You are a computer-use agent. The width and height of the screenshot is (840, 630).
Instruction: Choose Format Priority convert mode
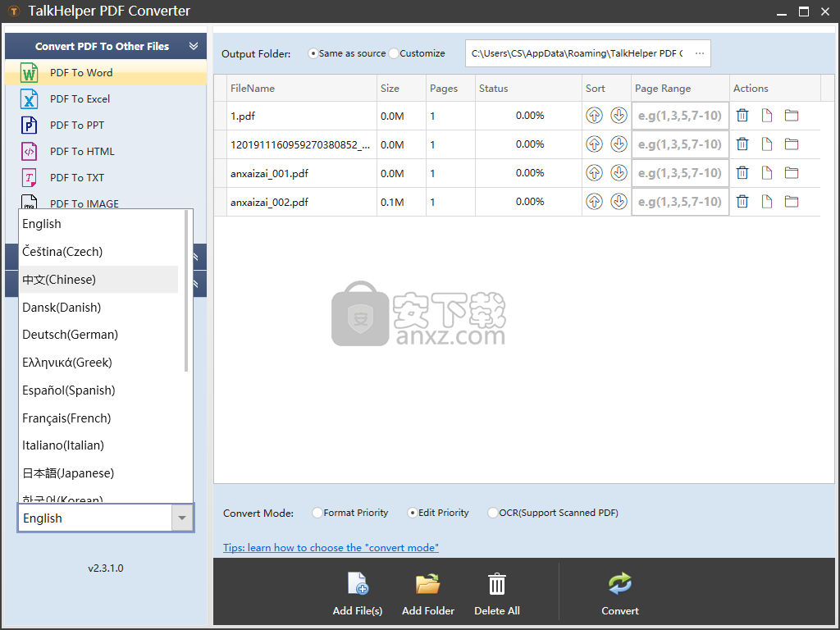click(x=350, y=513)
